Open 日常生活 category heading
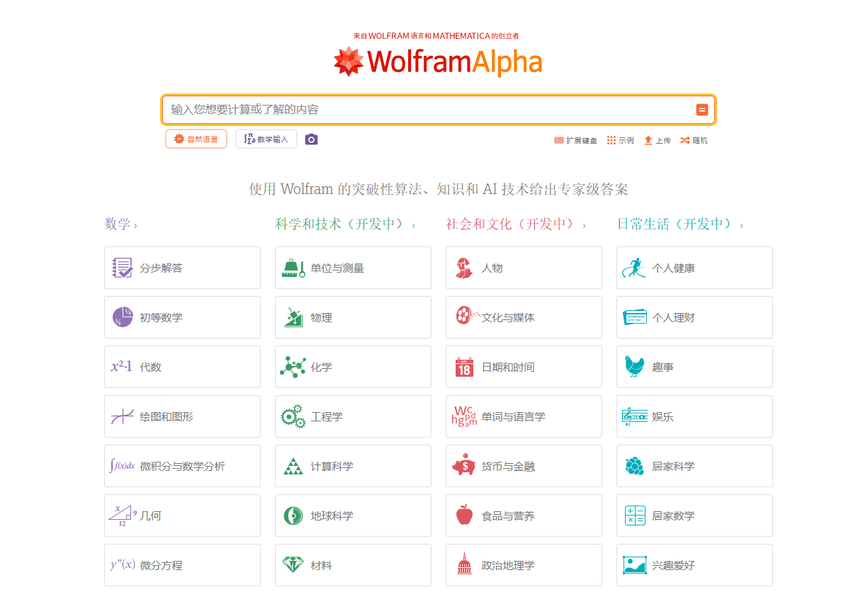Viewport: 868px width, 592px height. pos(680,224)
